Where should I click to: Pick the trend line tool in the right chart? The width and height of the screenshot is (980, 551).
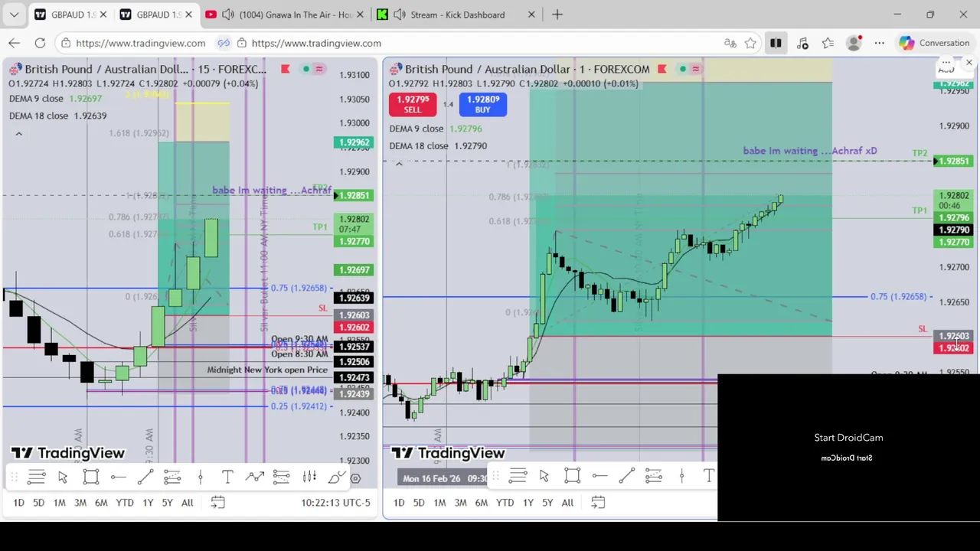(626, 477)
